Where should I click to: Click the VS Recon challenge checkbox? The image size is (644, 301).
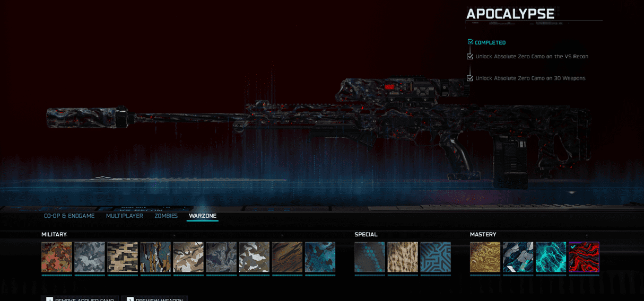pyautogui.click(x=470, y=56)
